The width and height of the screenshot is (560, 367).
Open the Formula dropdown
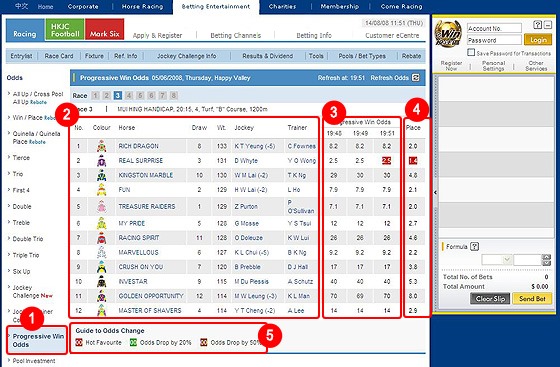pyautogui.click(x=497, y=260)
